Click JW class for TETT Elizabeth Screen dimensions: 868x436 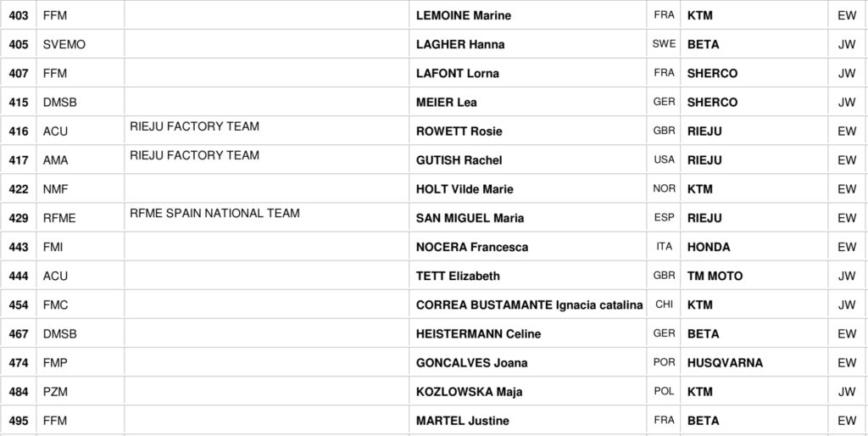point(846,276)
